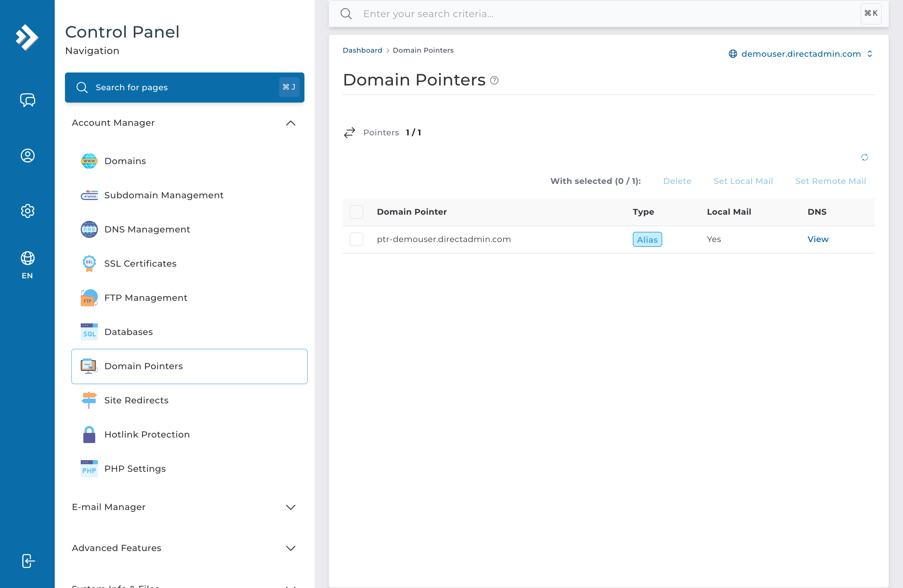Click the DNS column header
The width and height of the screenshot is (903, 588).
click(817, 212)
